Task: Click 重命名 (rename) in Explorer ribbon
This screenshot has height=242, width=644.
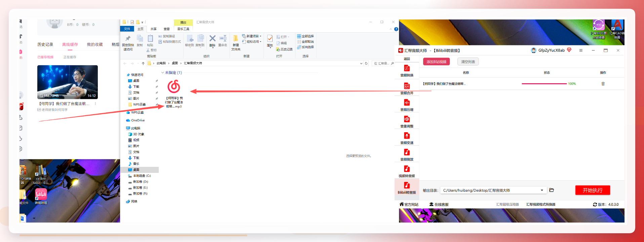Action: pyautogui.click(x=223, y=41)
